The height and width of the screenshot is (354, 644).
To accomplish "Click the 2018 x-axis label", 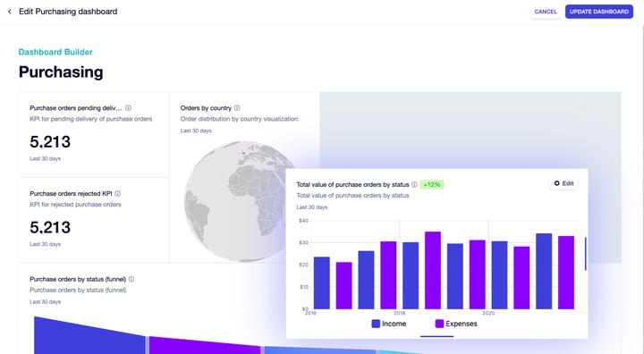I will [x=399, y=314].
